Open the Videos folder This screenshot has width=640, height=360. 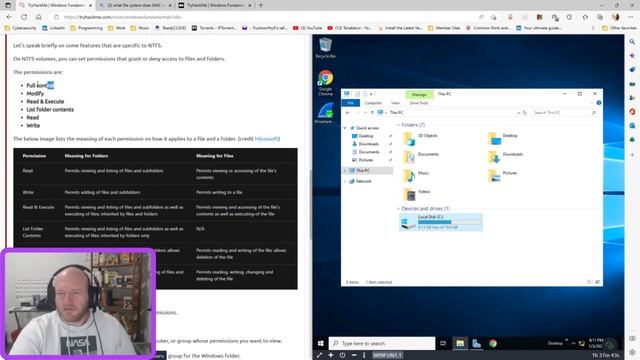coord(416,194)
